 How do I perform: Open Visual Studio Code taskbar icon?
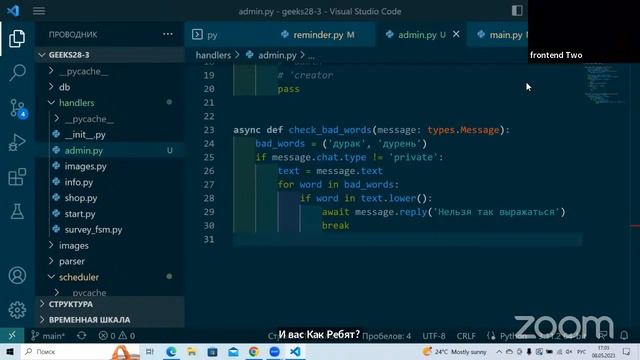pos(296,351)
